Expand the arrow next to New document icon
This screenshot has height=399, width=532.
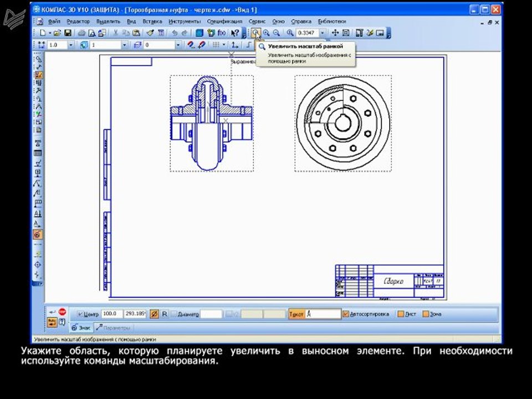tap(49, 33)
